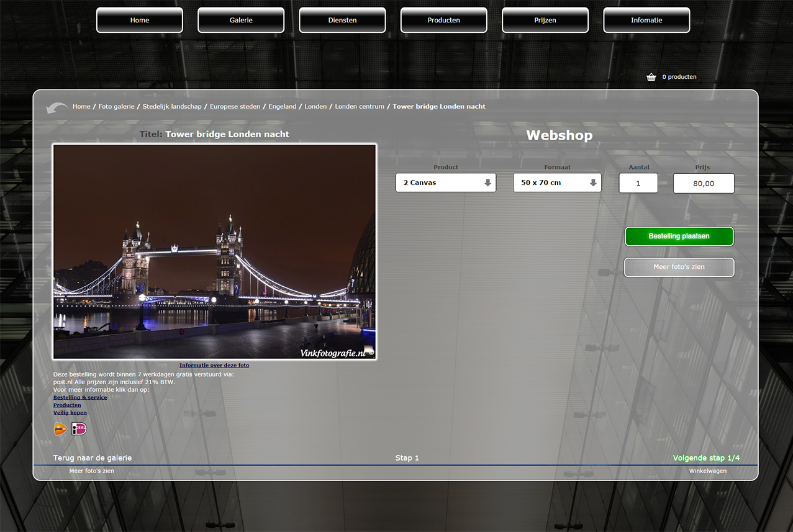
Task: Open the Galerie menu
Action: pyautogui.click(x=241, y=20)
